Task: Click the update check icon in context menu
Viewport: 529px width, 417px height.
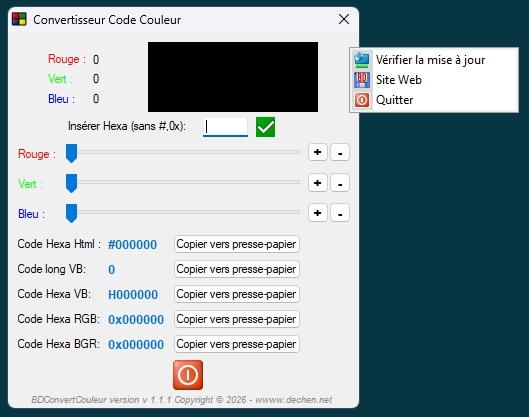Action: 362,60
